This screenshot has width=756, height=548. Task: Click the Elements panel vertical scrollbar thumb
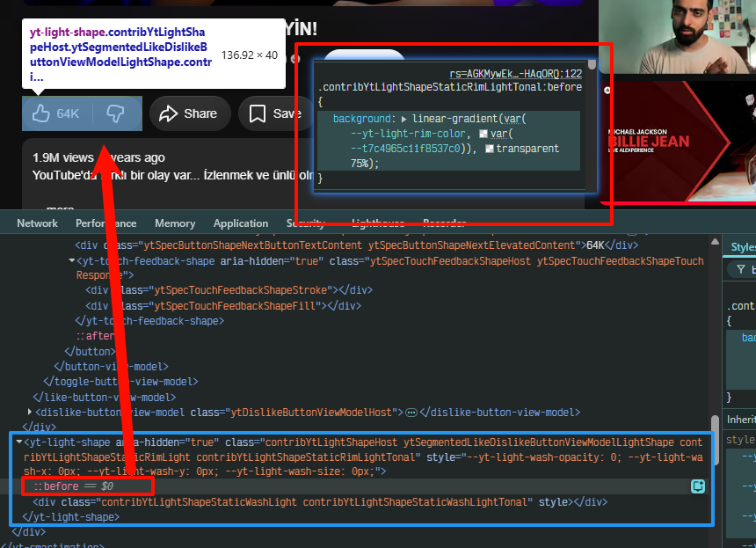[x=715, y=440]
